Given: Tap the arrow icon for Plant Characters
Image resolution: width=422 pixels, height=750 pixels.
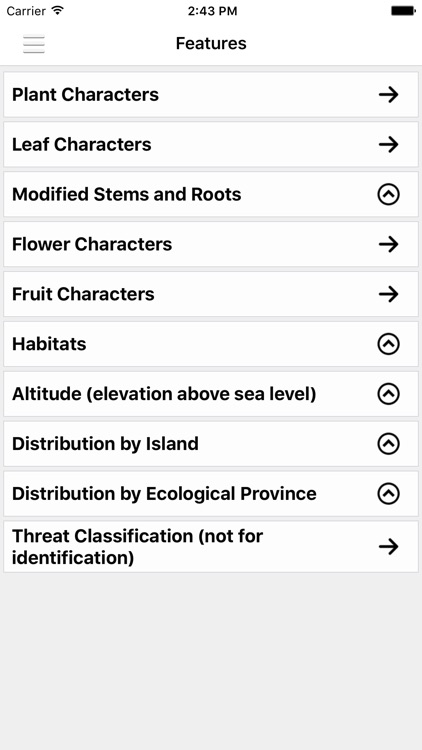Looking at the screenshot, I should tap(389, 95).
